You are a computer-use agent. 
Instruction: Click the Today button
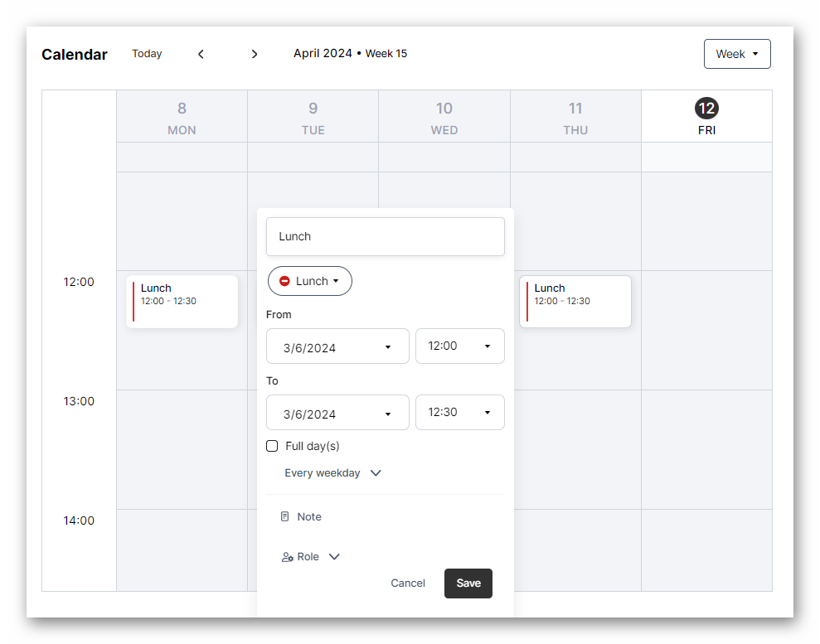pos(147,54)
